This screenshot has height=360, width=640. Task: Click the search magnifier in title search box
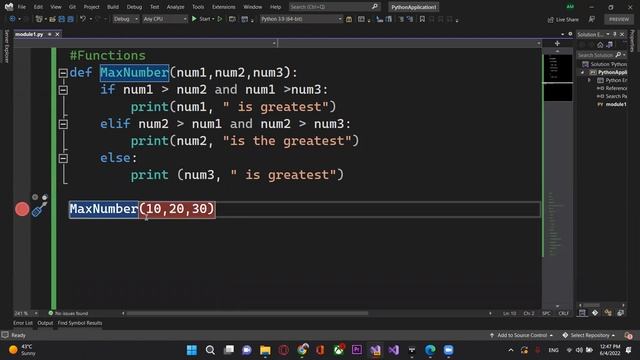click(375, 7)
